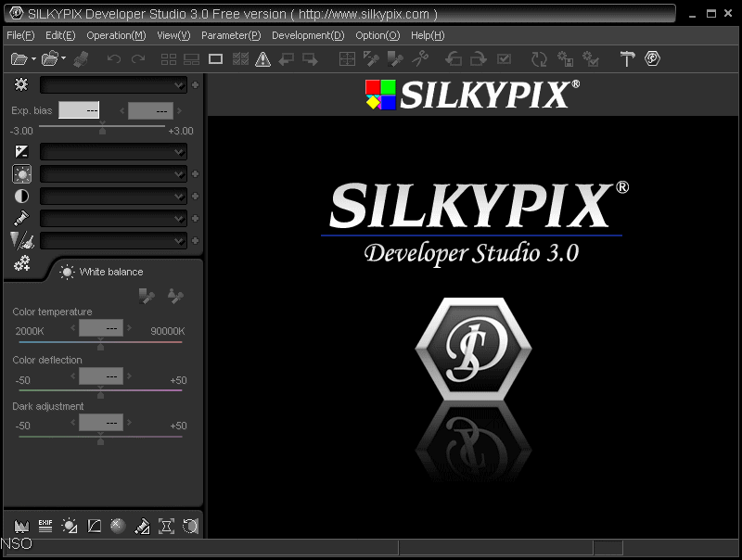The height and width of the screenshot is (560, 742).
Task: Go to the next image arrow
Action: 310,59
